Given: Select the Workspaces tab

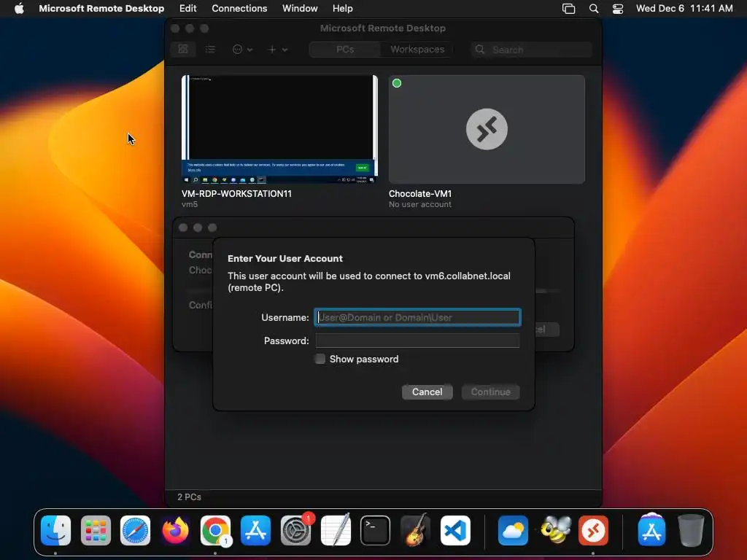Looking at the screenshot, I should [417, 49].
